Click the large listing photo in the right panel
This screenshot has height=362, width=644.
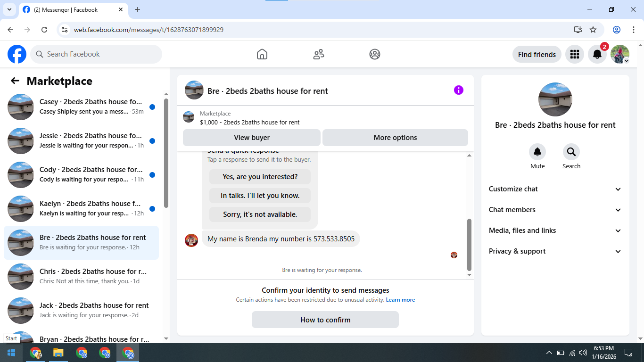(555, 99)
